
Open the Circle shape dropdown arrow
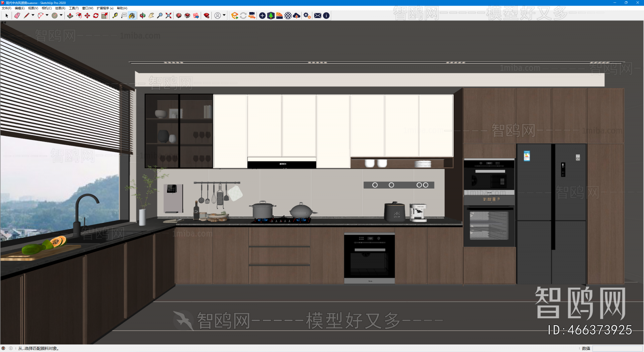click(x=61, y=15)
